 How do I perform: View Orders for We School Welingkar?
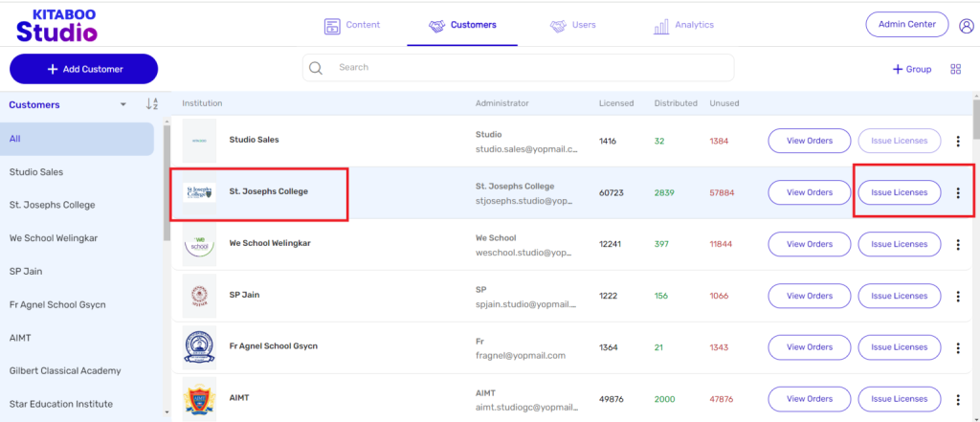(x=809, y=244)
